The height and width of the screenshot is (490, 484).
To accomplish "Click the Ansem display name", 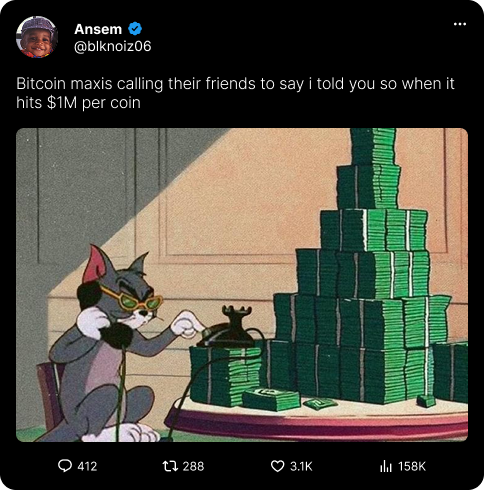I will (98, 29).
